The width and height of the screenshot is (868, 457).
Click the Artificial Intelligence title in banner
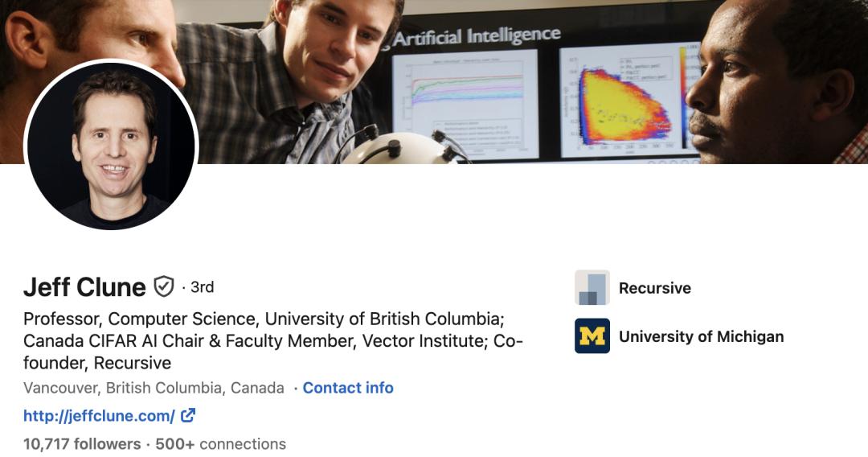[477, 36]
